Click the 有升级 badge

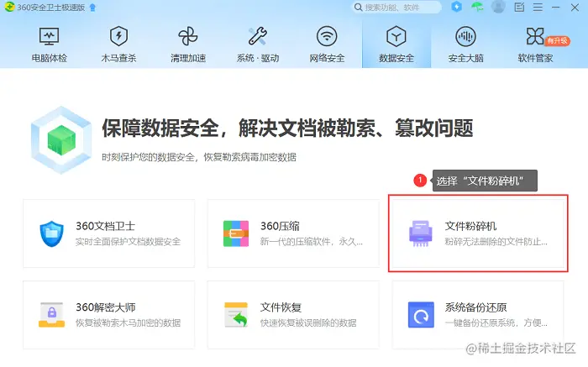[558, 40]
